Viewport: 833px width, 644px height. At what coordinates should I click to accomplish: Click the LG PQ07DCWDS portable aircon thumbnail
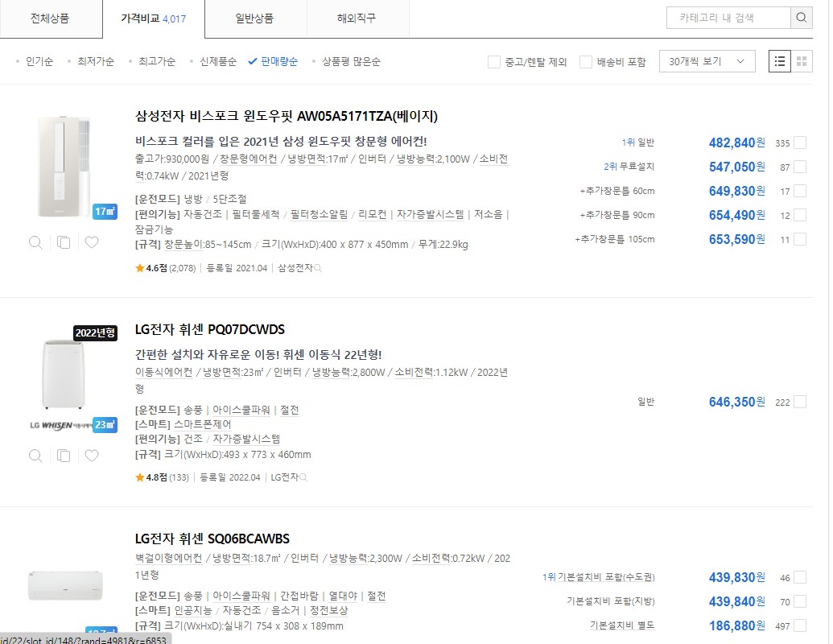(x=64, y=374)
